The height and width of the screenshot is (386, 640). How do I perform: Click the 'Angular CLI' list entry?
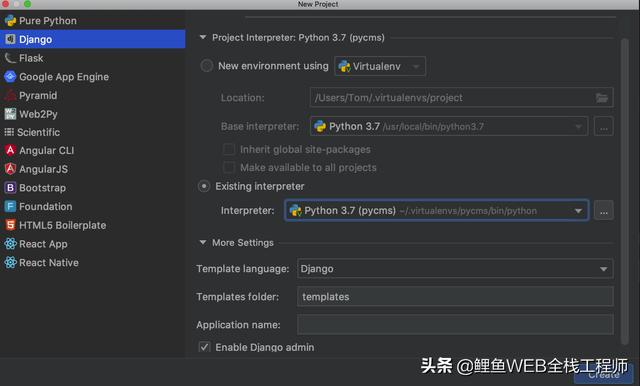93,150
